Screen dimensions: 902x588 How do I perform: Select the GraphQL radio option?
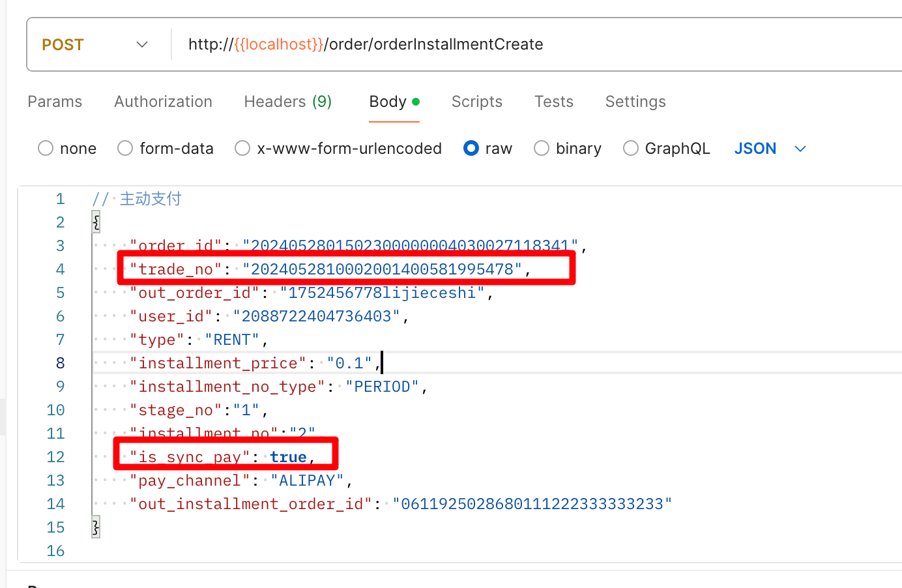click(631, 149)
